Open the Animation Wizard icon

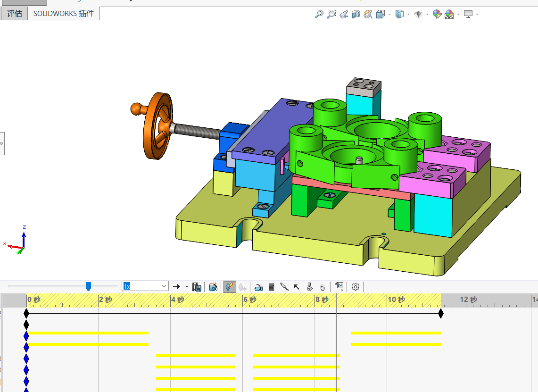click(213, 287)
